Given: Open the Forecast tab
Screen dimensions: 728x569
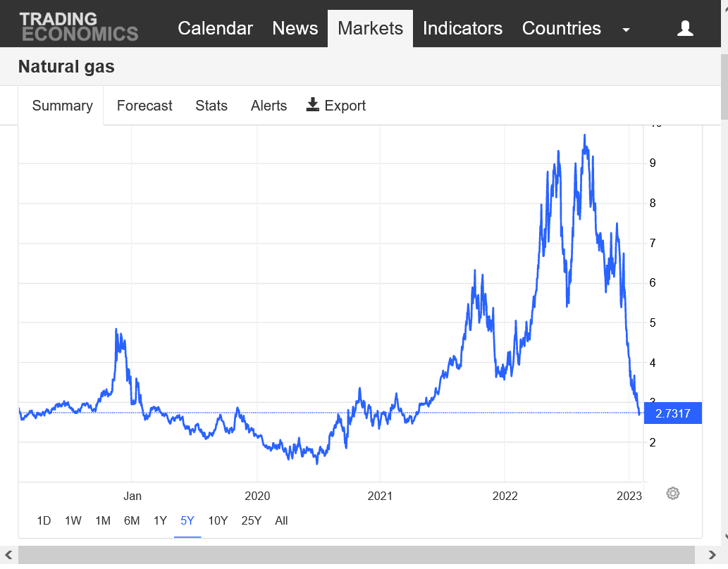Looking at the screenshot, I should 144,106.
